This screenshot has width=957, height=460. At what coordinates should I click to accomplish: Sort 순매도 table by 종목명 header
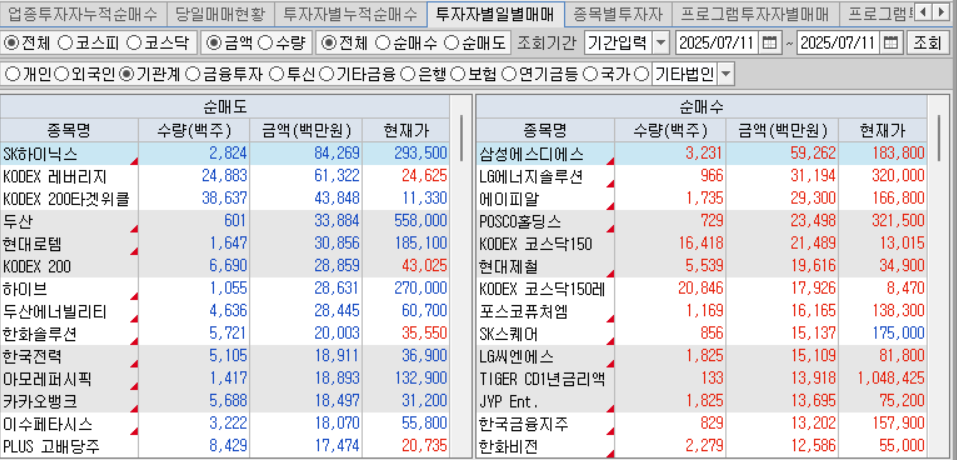click(70, 130)
